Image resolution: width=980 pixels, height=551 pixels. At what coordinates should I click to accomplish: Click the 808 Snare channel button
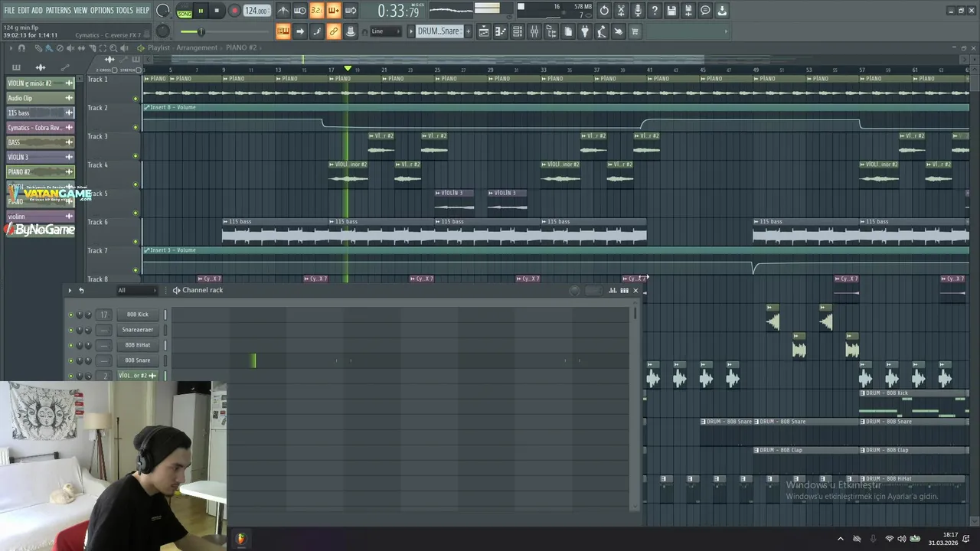[x=138, y=360]
